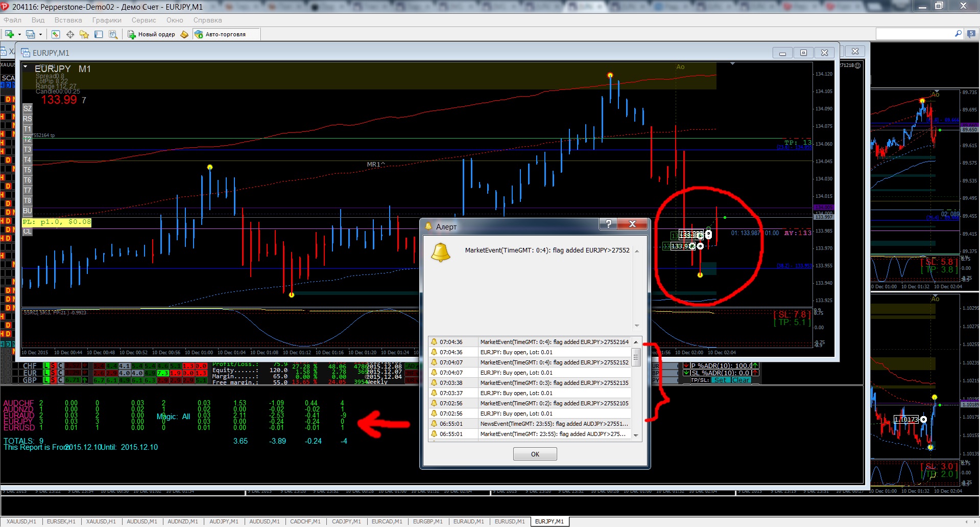Toggle the T7 target button
Viewport: 980px width, 527px height.
[28, 190]
